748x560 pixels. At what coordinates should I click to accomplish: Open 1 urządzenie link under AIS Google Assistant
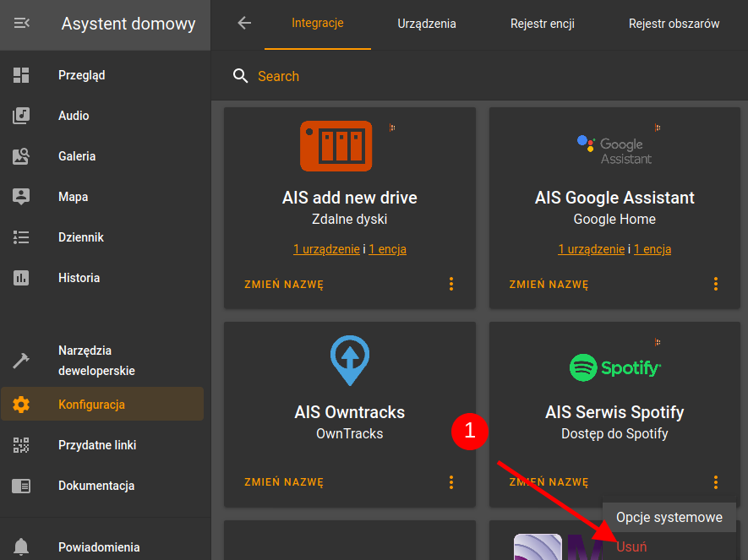point(591,249)
